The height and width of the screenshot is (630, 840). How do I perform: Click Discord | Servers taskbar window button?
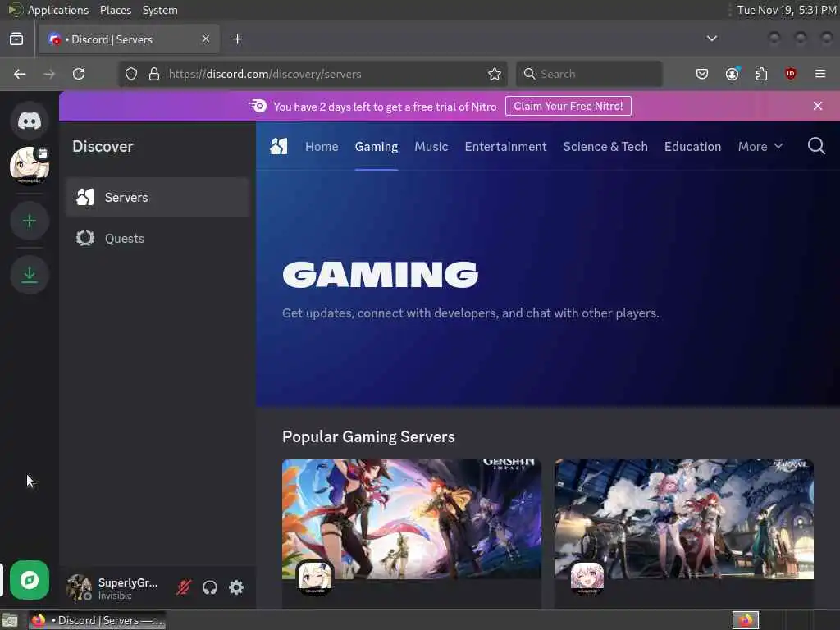click(97, 620)
